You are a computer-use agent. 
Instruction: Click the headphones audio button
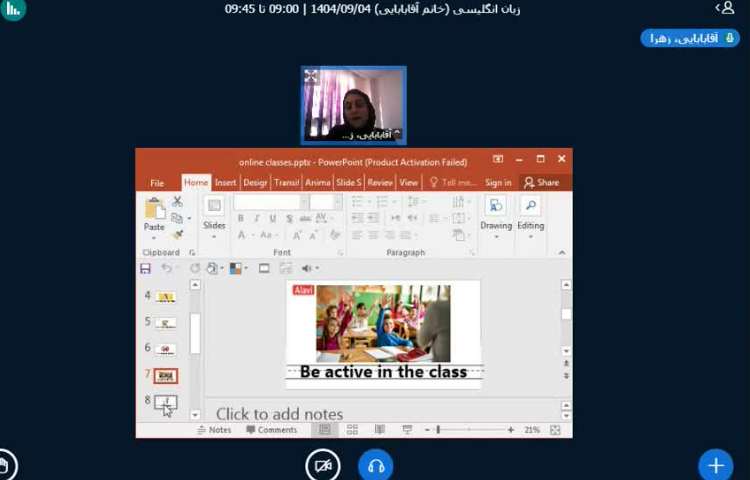click(x=376, y=465)
